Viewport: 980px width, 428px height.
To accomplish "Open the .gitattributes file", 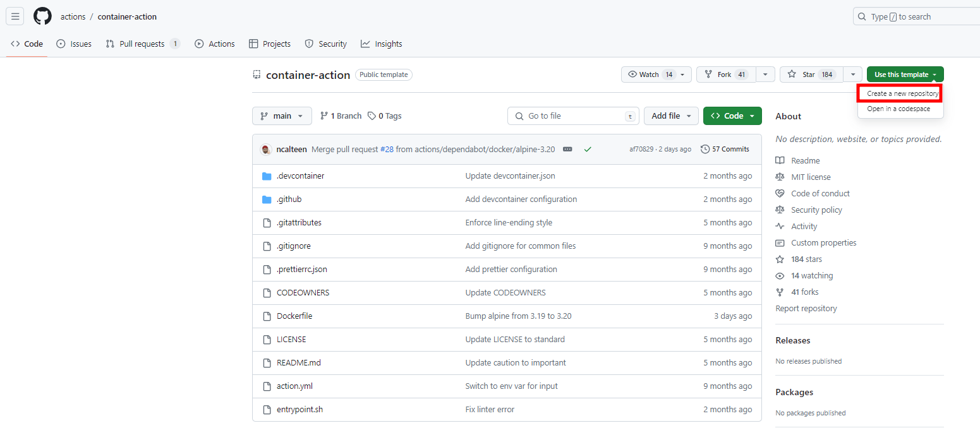I will tap(299, 223).
